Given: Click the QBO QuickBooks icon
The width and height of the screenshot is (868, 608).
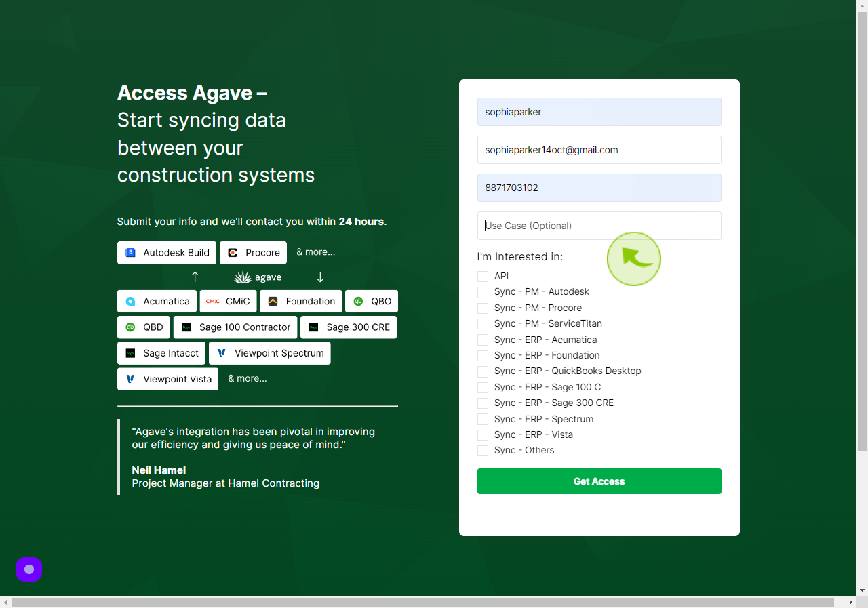Looking at the screenshot, I should [x=358, y=301].
